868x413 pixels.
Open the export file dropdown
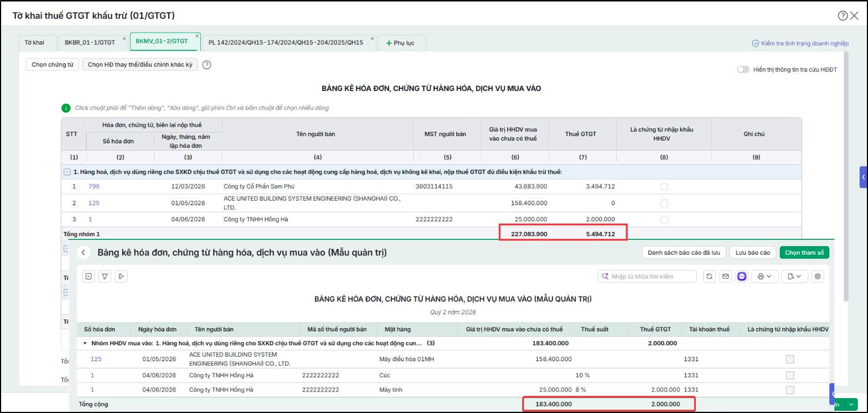(795, 276)
